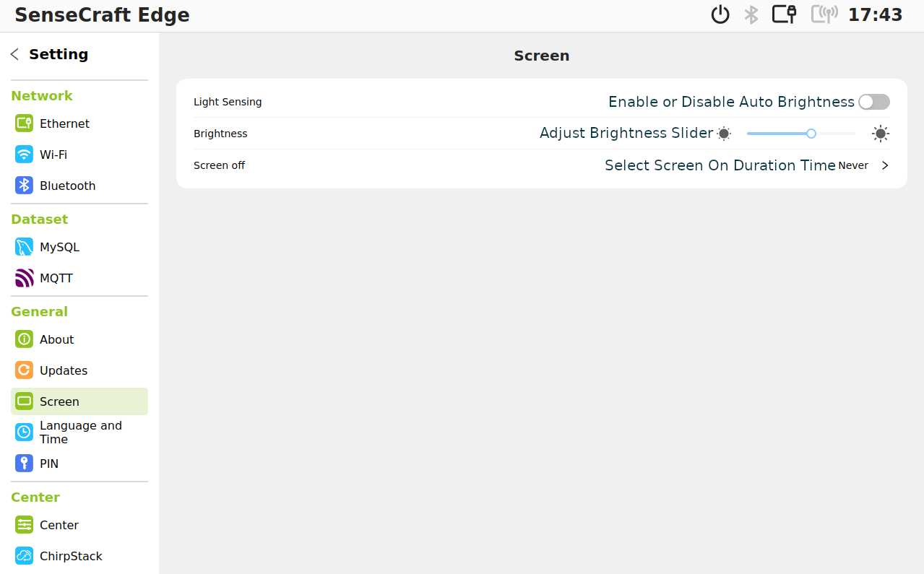Image resolution: width=924 pixels, height=574 pixels.
Task: Click the bright sun icon at slider end
Action: click(x=880, y=134)
